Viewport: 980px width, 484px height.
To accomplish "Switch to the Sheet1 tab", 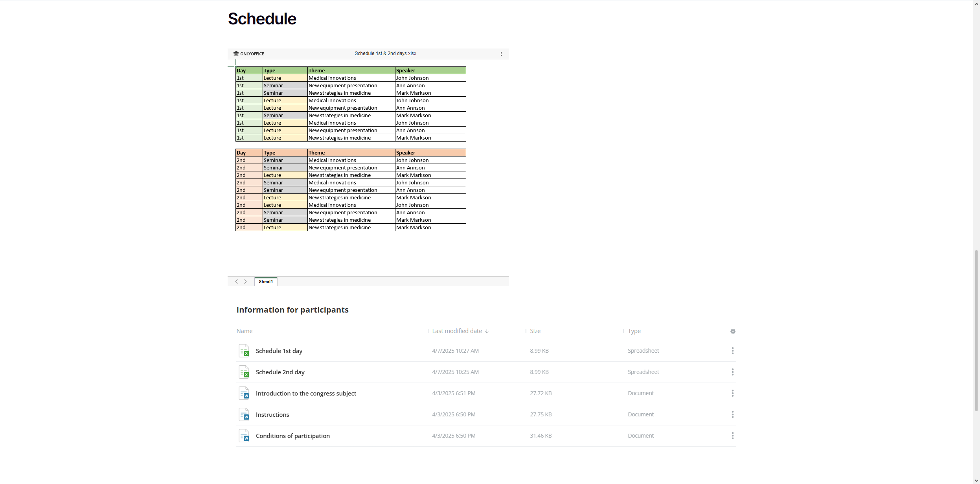I will tap(266, 282).
